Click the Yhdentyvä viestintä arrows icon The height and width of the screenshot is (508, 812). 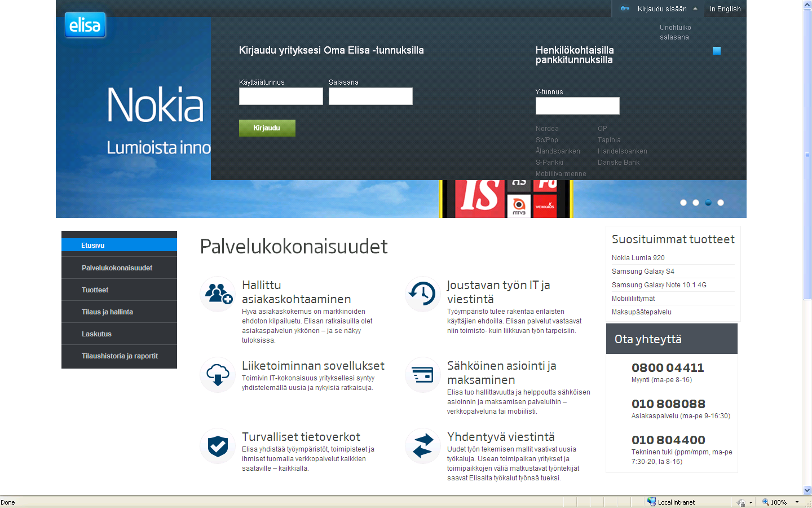(422, 446)
